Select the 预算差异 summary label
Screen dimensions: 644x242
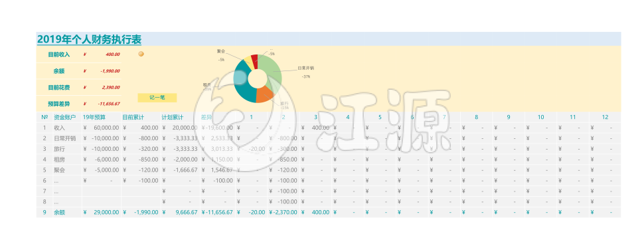[x=59, y=104]
